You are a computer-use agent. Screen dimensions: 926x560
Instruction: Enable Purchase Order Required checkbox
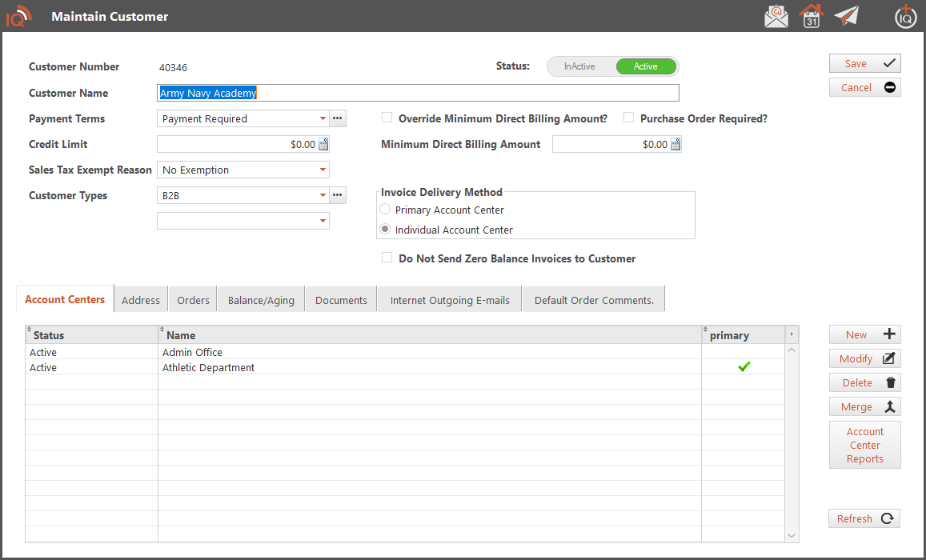tap(629, 118)
